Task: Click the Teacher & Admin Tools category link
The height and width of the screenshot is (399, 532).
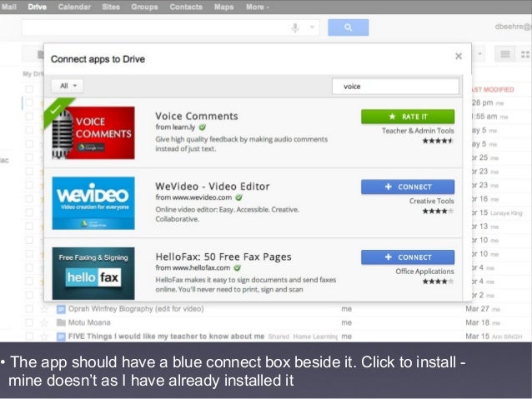Action: 418,131
